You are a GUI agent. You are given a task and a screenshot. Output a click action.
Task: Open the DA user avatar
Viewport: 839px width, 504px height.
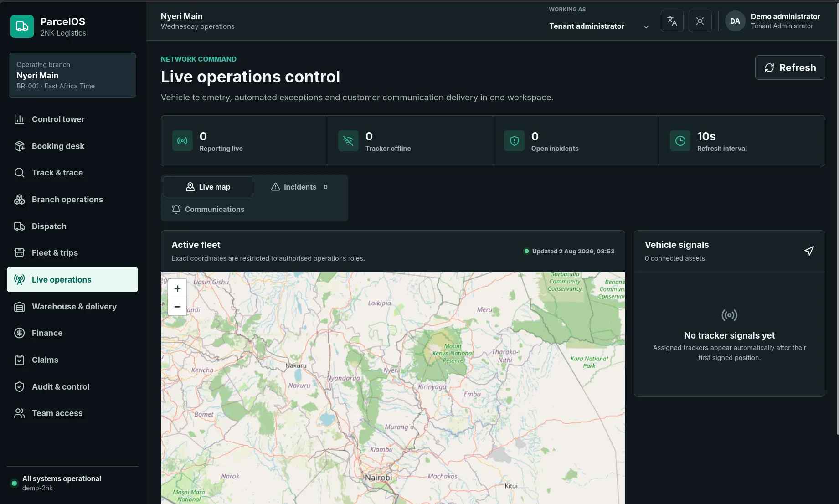click(735, 21)
